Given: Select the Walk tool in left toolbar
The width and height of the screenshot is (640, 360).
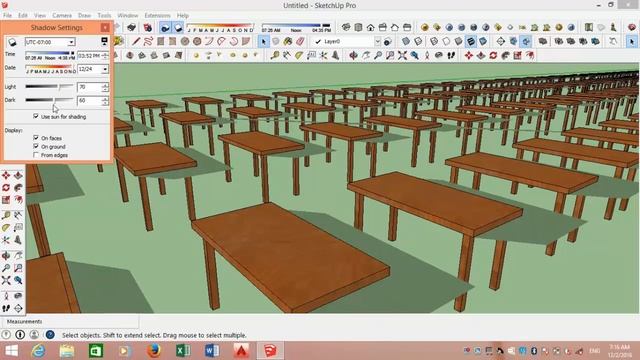Looking at the screenshot, I should coord(6,308).
